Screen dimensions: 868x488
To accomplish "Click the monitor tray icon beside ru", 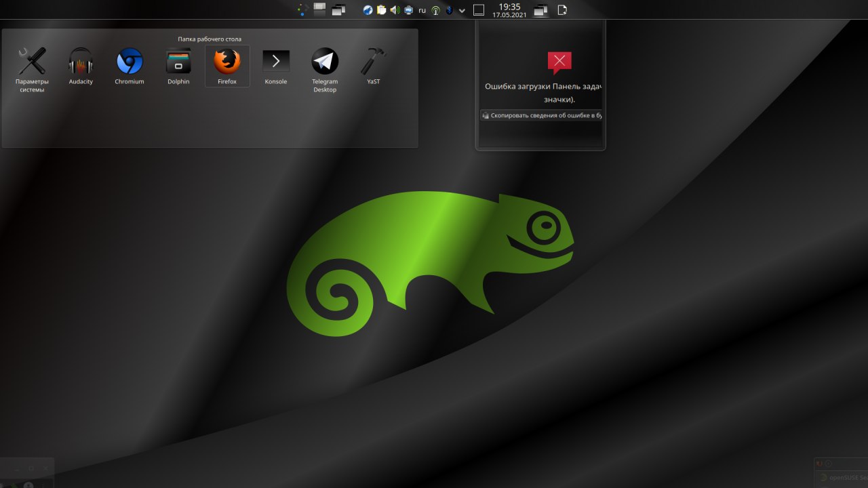I will point(408,10).
